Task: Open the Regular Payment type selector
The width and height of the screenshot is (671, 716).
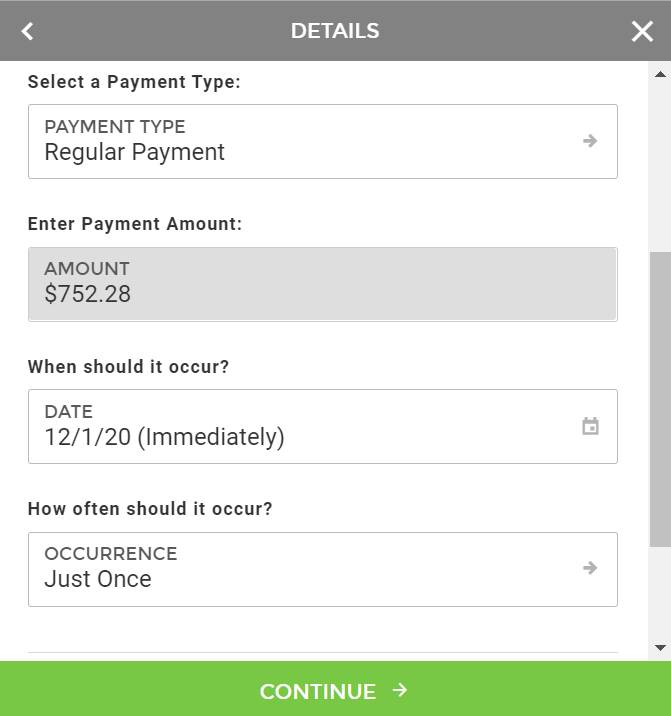Action: (x=323, y=142)
